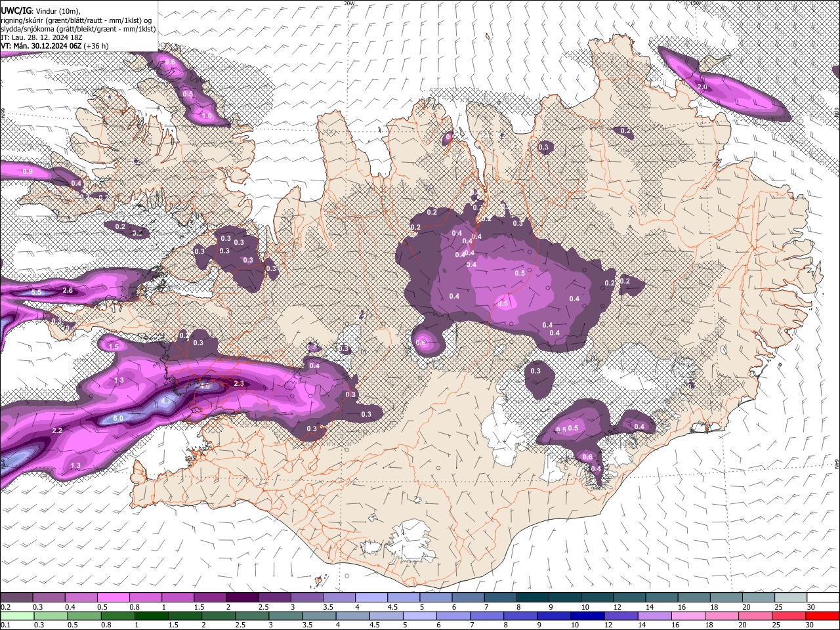Click the lower scale label 0.1

(5, 625)
